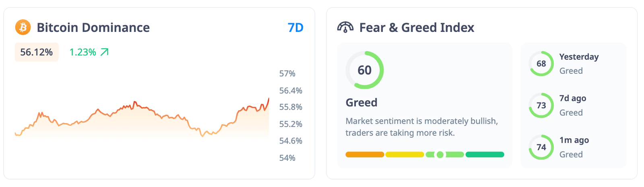Click the sentiment slider dot marker

pyautogui.click(x=440, y=154)
